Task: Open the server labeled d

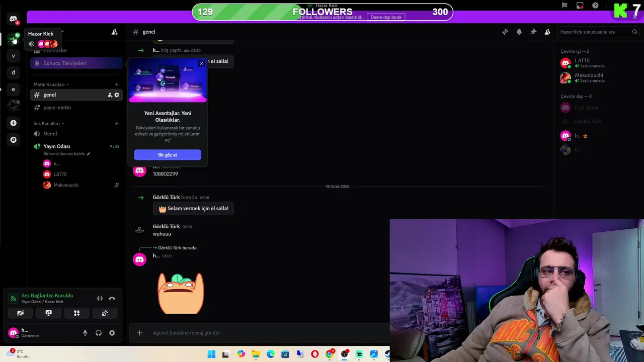Action: 14,72
